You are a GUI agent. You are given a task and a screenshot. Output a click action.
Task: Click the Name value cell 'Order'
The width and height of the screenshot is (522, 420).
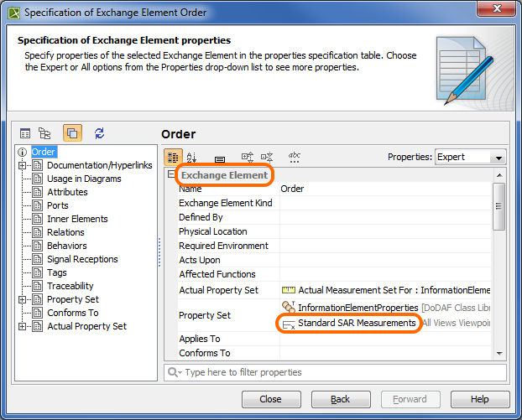pyautogui.click(x=385, y=189)
